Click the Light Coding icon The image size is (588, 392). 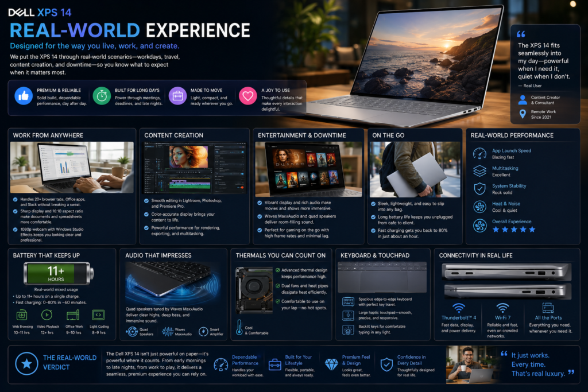point(98,315)
